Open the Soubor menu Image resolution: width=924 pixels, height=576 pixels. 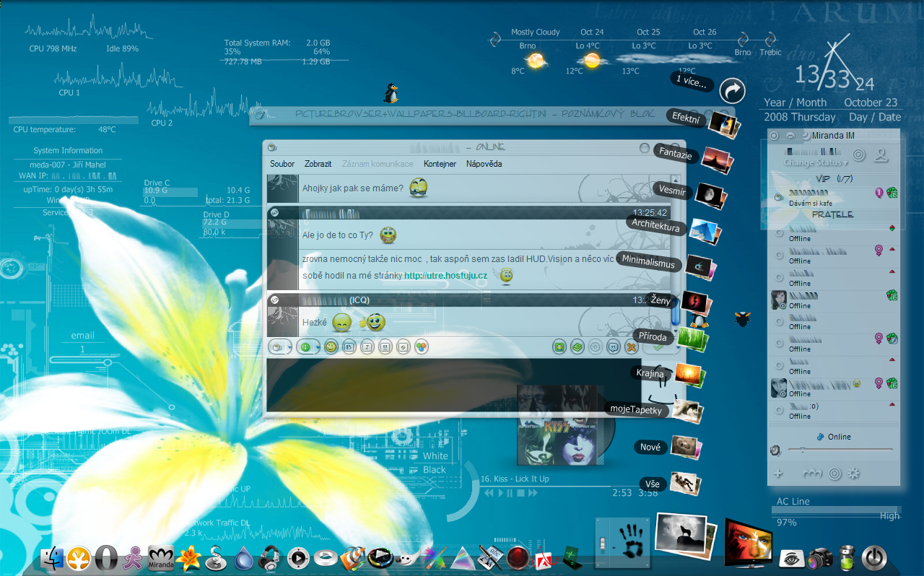(282, 164)
